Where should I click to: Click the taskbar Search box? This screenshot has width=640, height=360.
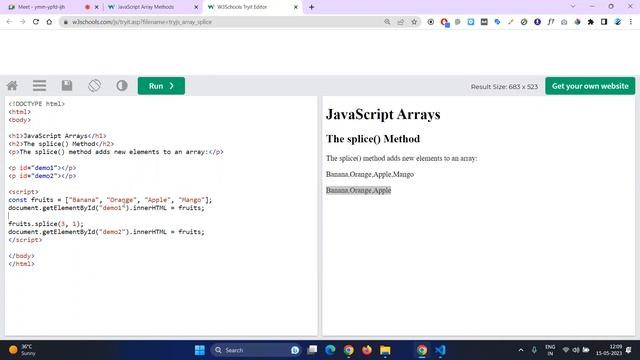(x=256, y=350)
